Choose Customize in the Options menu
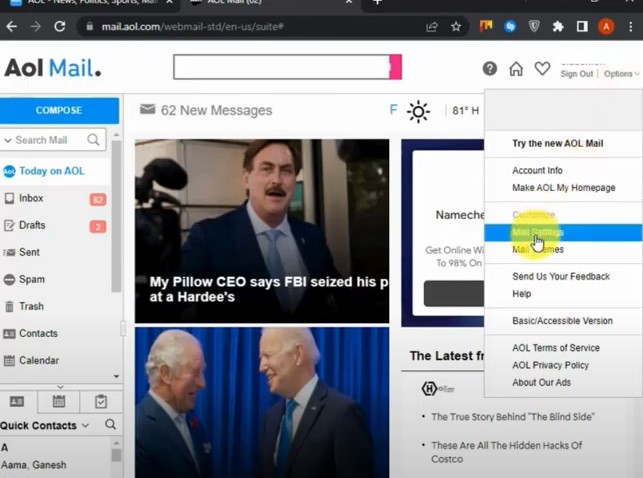The height and width of the screenshot is (478, 643). (534, 215)
